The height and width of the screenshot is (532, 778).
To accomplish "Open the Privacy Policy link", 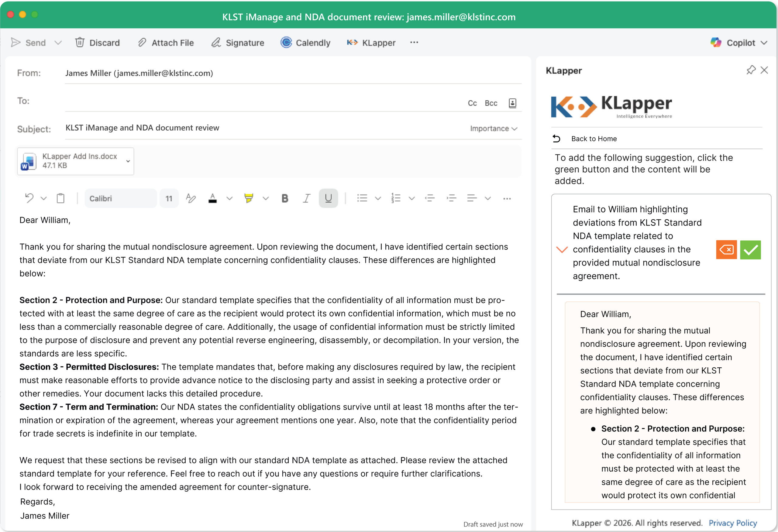I will pyautogui.click(x=733, y=523).
